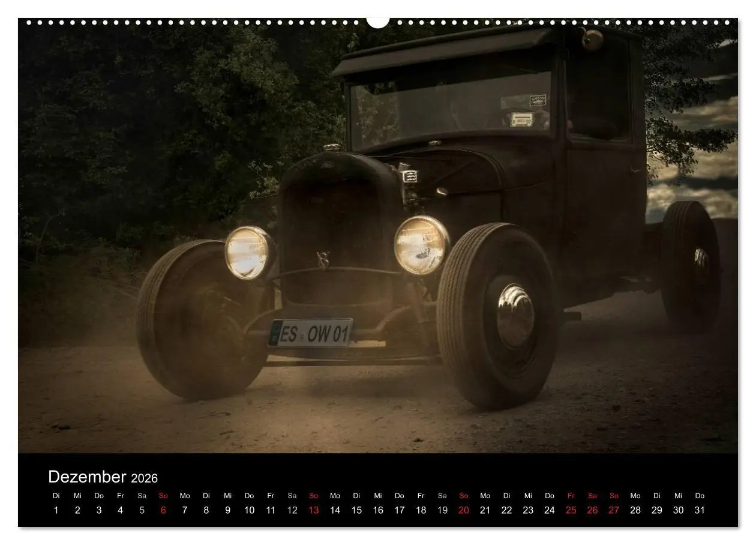The width and height of the screenshot is (756, 545).
Task: Select the Sa weekday header
Action: 142,496
